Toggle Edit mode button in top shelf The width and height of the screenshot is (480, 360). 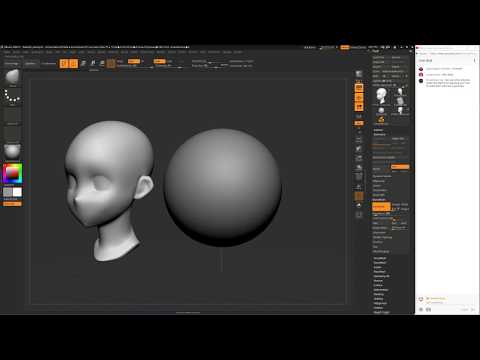pyautogui.click(x=64, y=63)
